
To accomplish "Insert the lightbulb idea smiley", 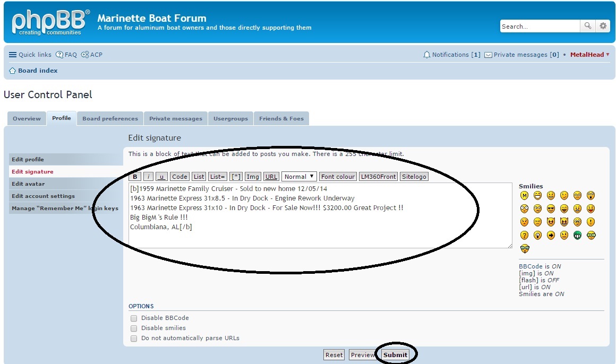I will click(x=537, y=236).
